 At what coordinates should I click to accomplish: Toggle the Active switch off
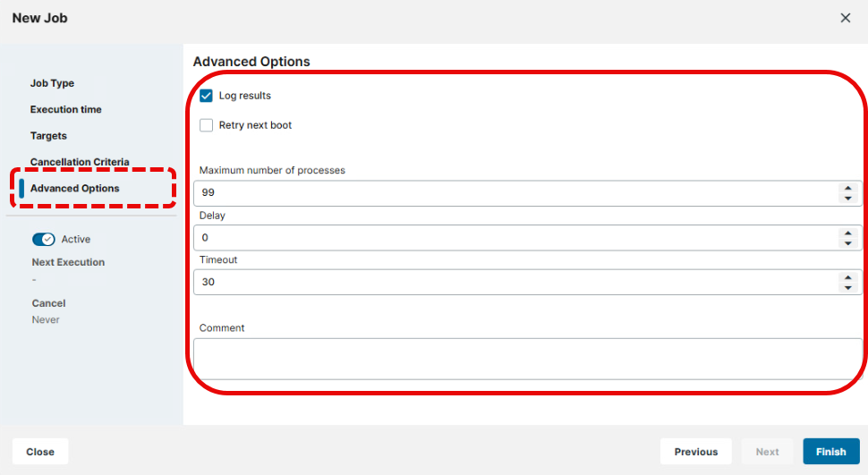(x=44, y=240)
